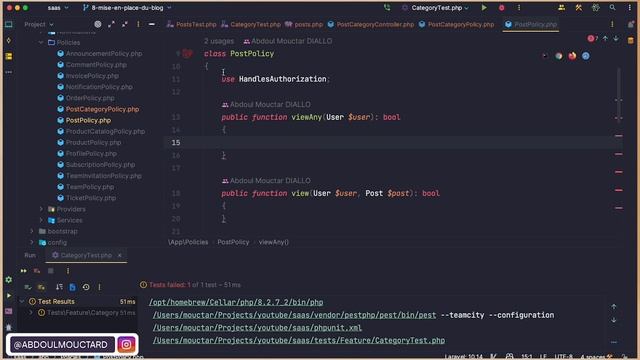640x360 pixels.
Task: Rerun tests with double-arrow icon
Action: 23,271
